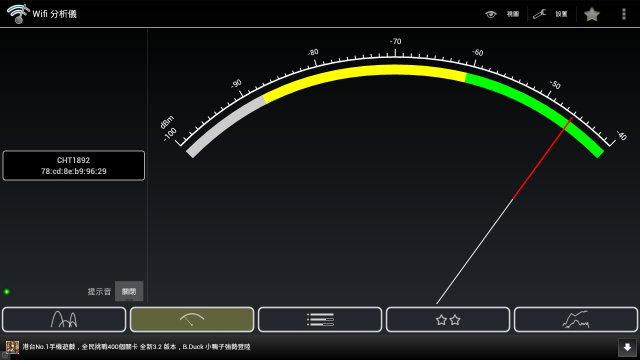Toggle the beep sound off button
Screen dimensions: 640x360
pos(129,291)
